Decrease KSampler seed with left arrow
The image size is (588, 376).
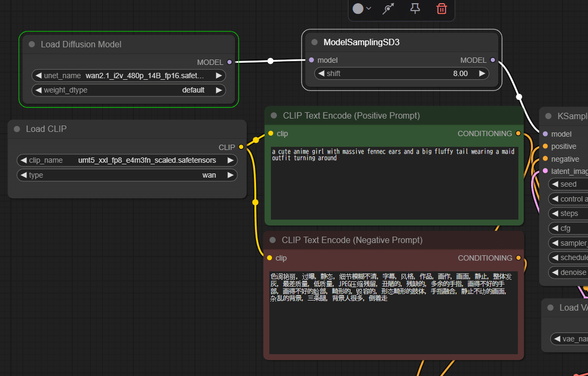(x=555, y=184)
